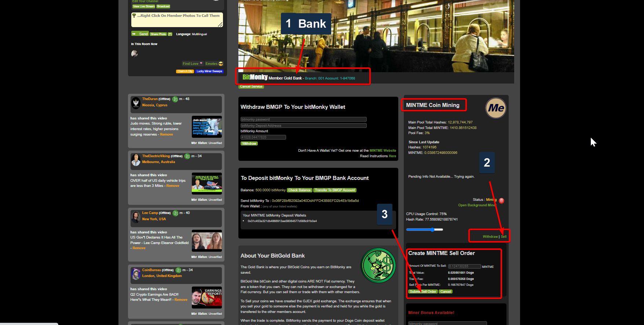This screenshot has width=644, height=325.
Task: Toggle the red miner power button
Action: tap(501, 200)
